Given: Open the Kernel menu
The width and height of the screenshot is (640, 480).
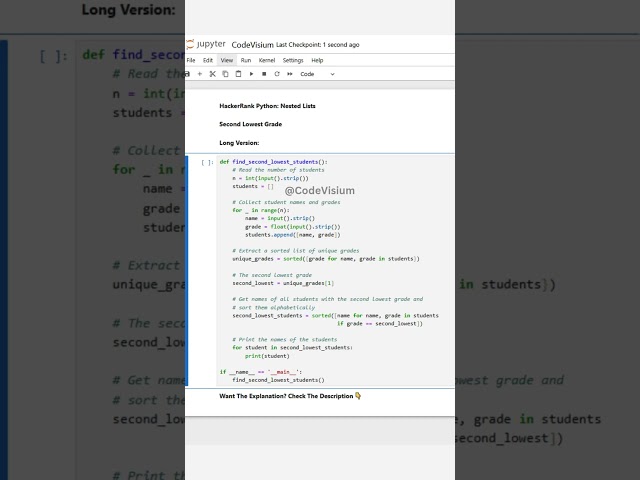Looking at the screenshot, I should 267,60.
